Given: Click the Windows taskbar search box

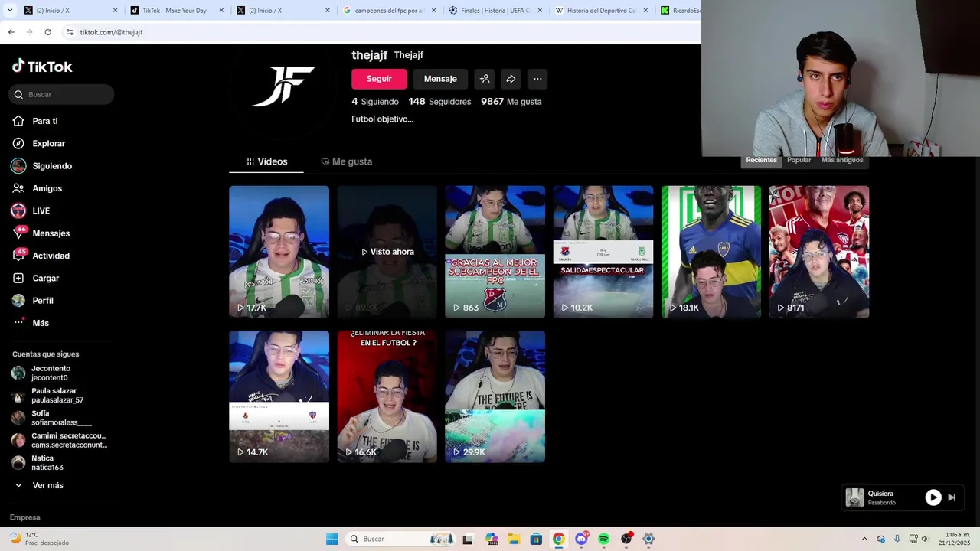Looking at the screenshot, I should tap(401, 539).
